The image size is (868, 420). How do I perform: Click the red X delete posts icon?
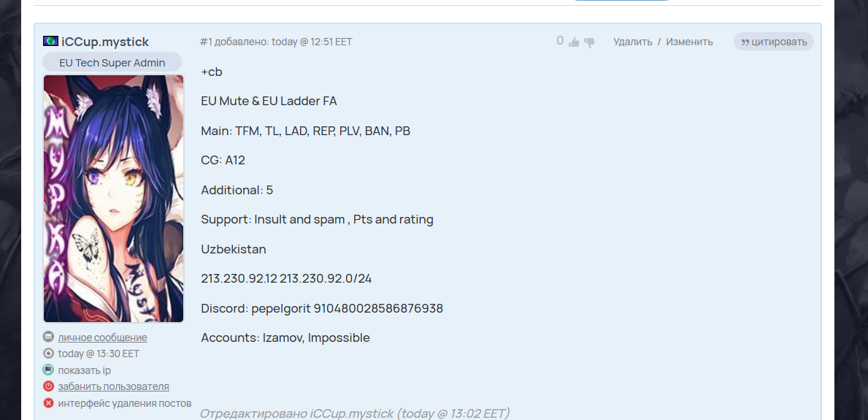48,402
